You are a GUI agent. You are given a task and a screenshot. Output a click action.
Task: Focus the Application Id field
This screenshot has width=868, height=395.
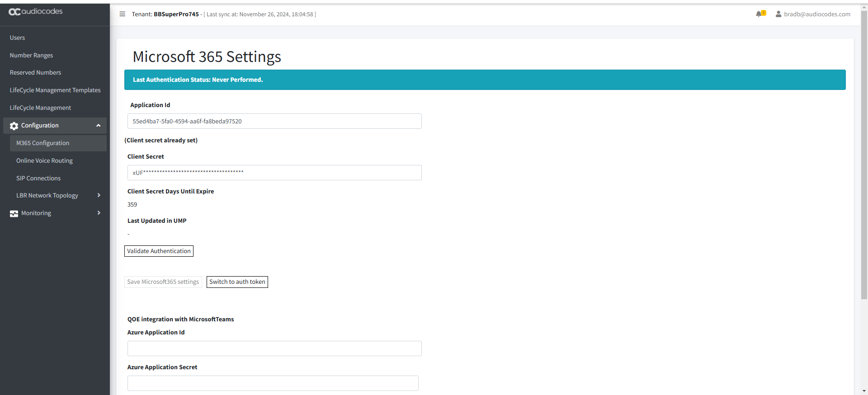pyautogui.click(x=274, y=121)
